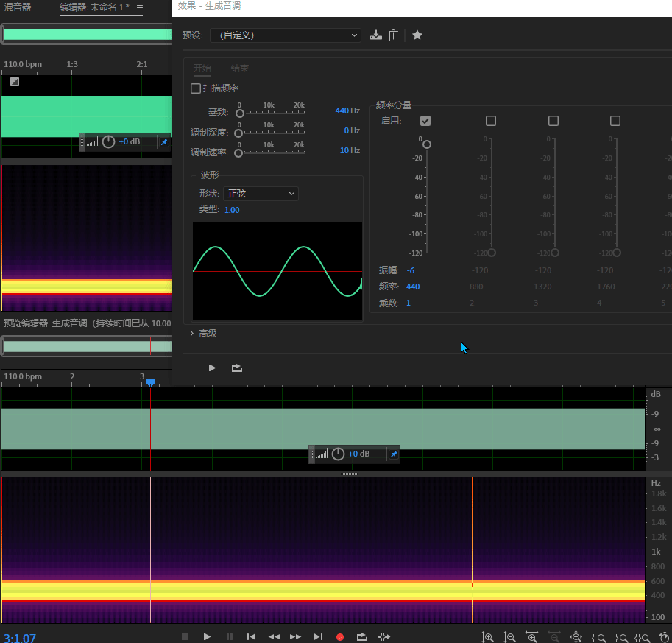This screenshot has height=643, width=672.
Task: Click the upper HUD volume knob
Action: tap(108, 141)
